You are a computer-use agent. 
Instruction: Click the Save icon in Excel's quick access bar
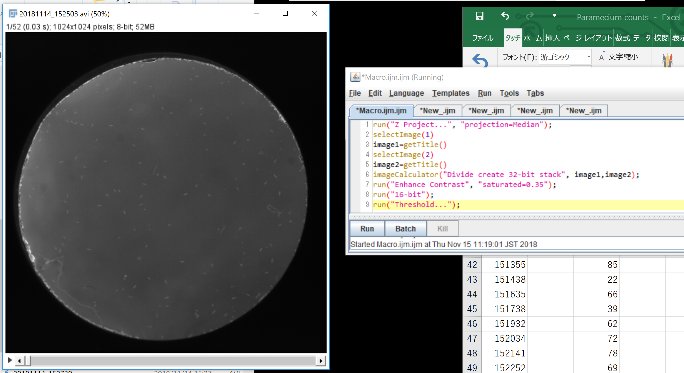(x=479, y=17)
